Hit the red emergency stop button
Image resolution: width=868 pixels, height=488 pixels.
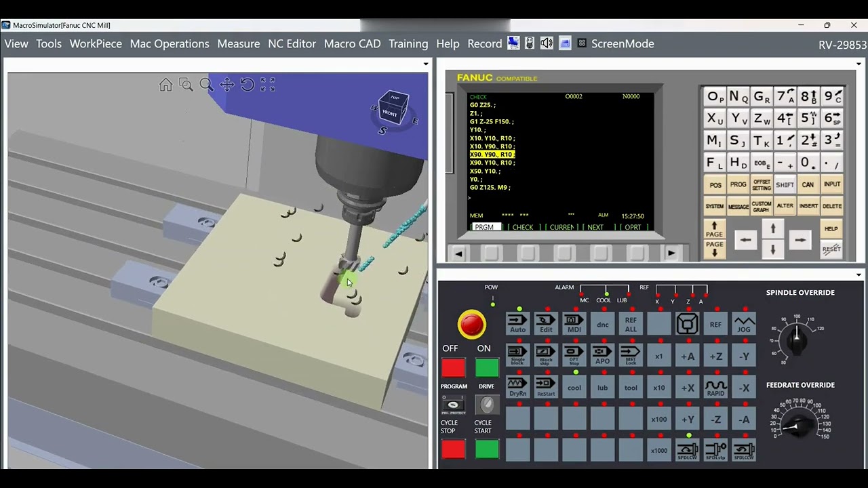pyautogui.click(x=472, y=325)
